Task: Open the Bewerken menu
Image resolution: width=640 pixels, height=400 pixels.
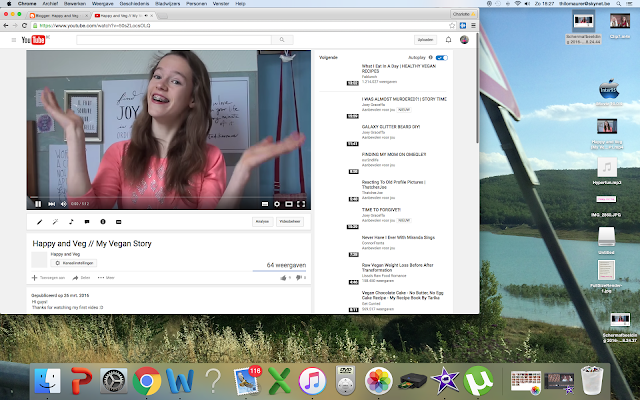Action: 75,3
